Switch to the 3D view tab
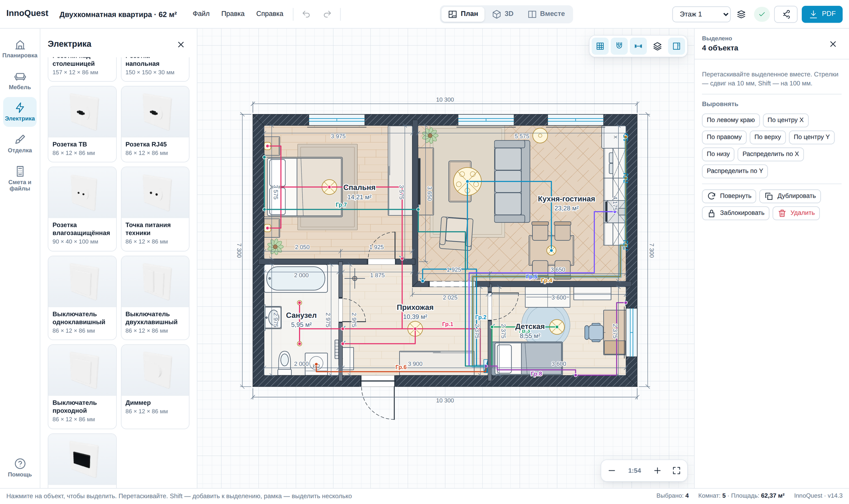Viewport: 849px width, 504px height. (503, 14)
